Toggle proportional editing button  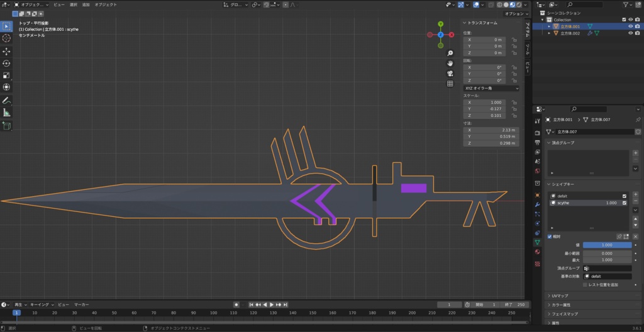click(x=286, y=4)
